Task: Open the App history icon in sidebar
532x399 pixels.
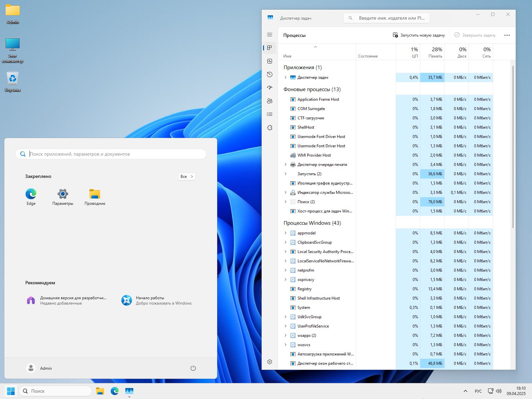Action: pyautogui.click(x=270, y=74)
